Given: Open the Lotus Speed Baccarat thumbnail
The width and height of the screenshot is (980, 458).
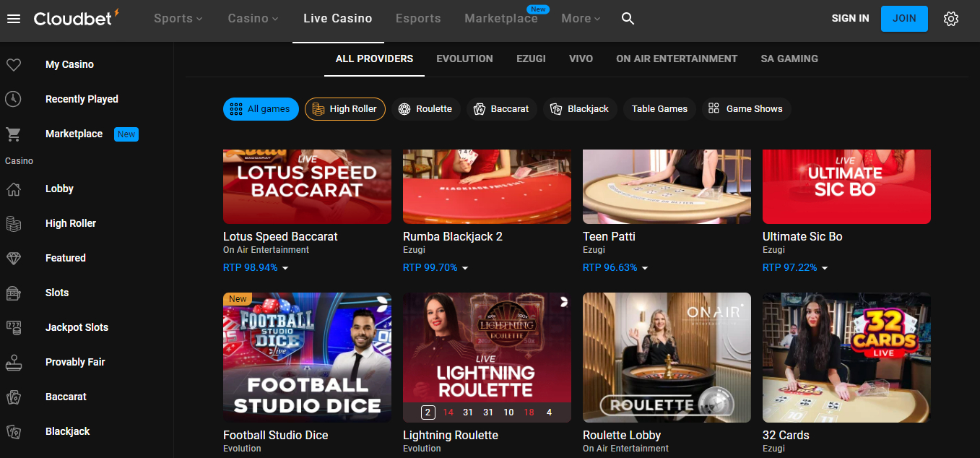Looking at the screenshot, I should [x=307, y=186].
